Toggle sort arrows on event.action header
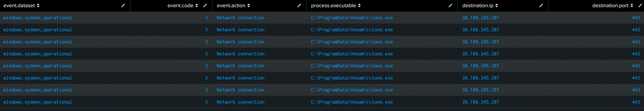The width and height of the screenshot is (644, 111). 249,6
